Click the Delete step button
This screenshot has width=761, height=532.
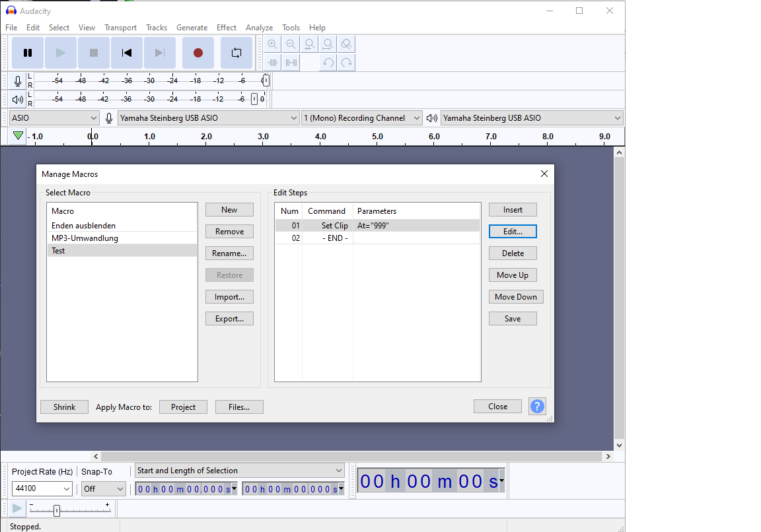point(513,253)
